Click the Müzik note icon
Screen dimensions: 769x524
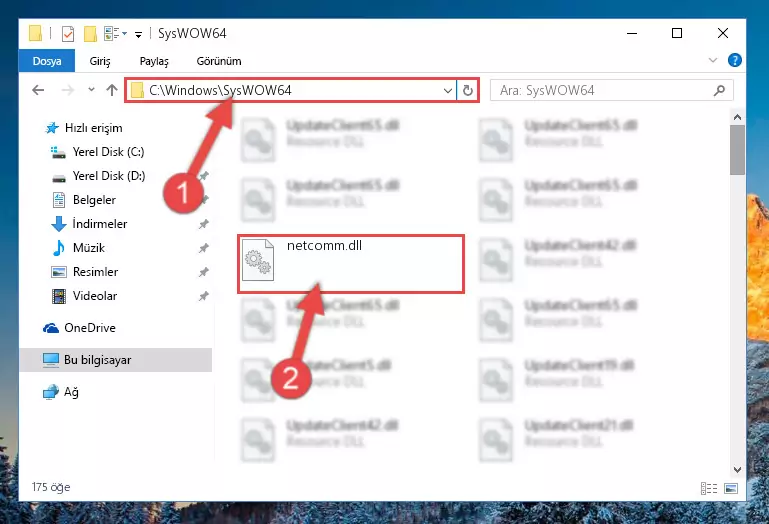coord(59,248)
